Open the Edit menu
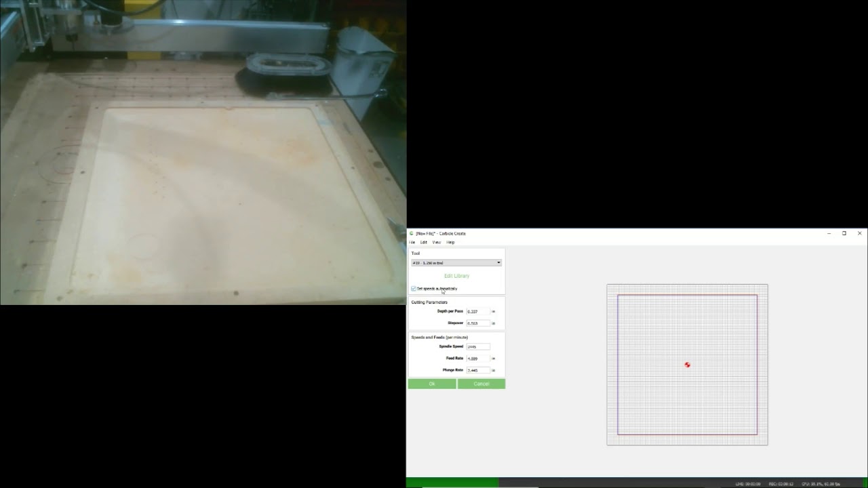Viewport: 868px width, 488px height. pos(424,242)
